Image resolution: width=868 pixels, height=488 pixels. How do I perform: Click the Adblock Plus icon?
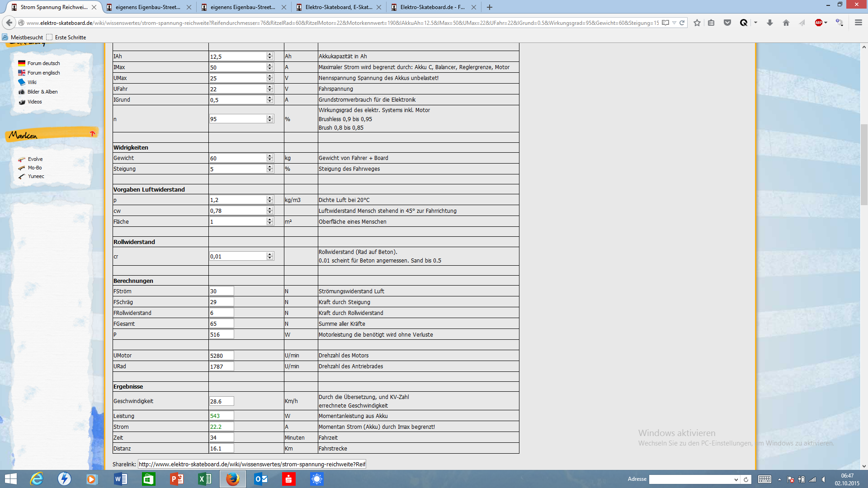coord(818,23)
